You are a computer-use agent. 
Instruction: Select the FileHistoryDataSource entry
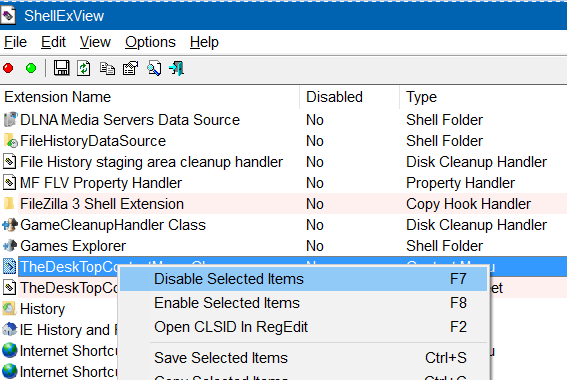pyautogui.click(x=93, y=141)
